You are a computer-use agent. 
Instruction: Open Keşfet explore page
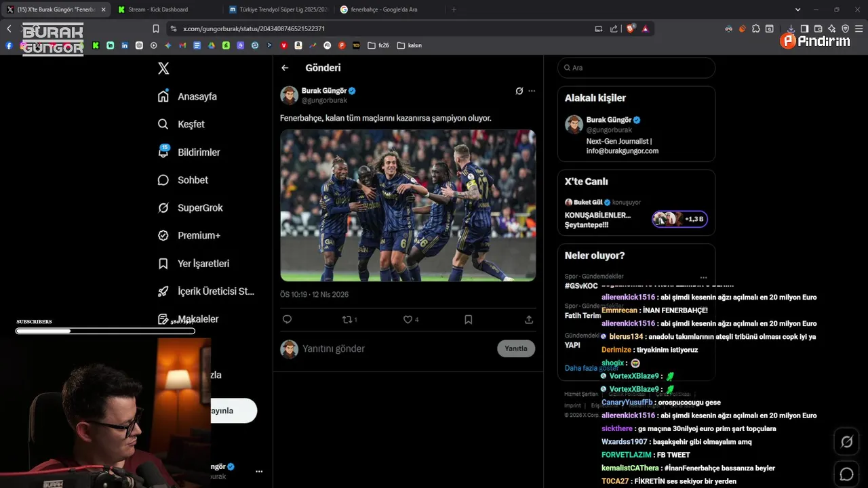pos(181,124)
